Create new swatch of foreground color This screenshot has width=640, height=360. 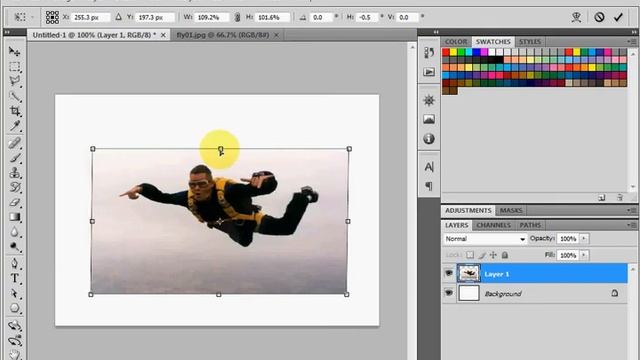click(602, 198)
